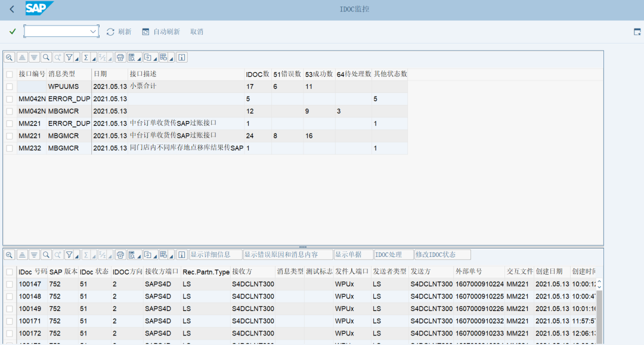Click the lower grid vertical scrollbar
Image resolution: width=644 pixels, height=345 pixels.
point(599,316)
